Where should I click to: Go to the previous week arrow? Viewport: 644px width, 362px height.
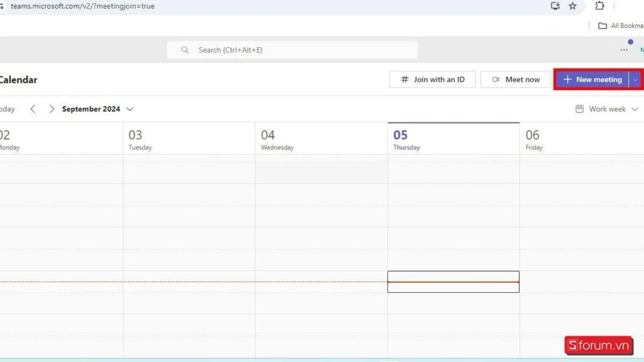point(33,109)
